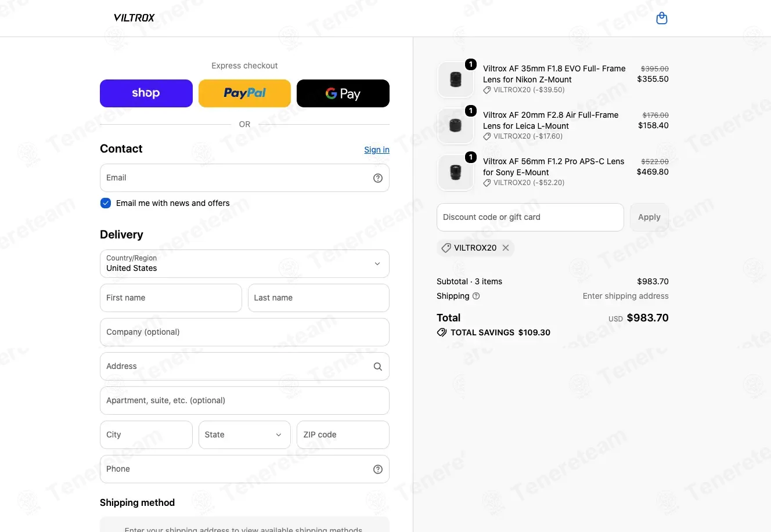Image resolution: width=771 pixels, height=532 pixels.
Task: Expand the State dropdown
Action: click(x=244, y=435)
